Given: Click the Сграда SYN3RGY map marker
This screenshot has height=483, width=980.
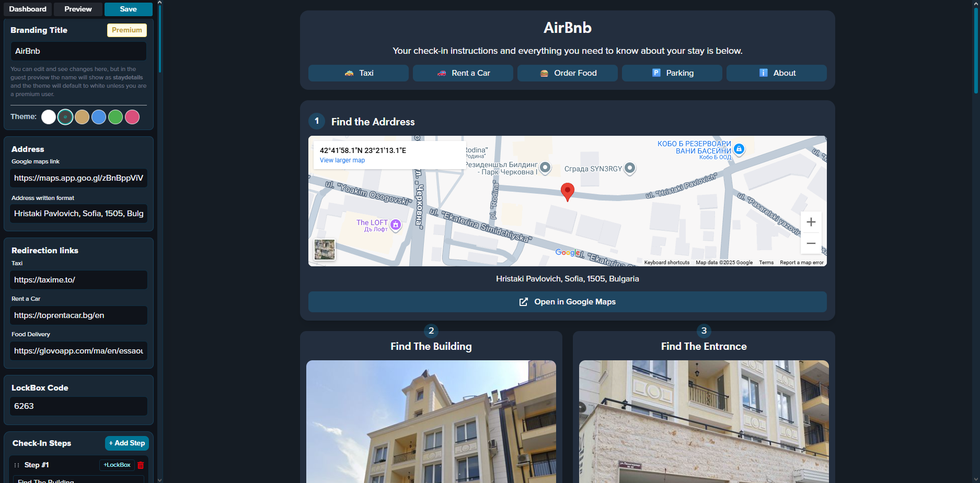Looking at the screenshot, I should point(630,168).
